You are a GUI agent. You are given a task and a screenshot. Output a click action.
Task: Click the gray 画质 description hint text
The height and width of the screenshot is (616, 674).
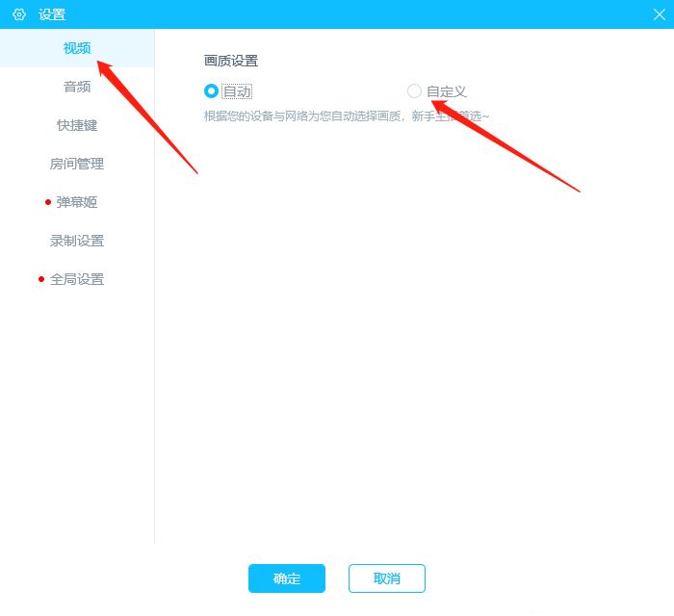347,116
